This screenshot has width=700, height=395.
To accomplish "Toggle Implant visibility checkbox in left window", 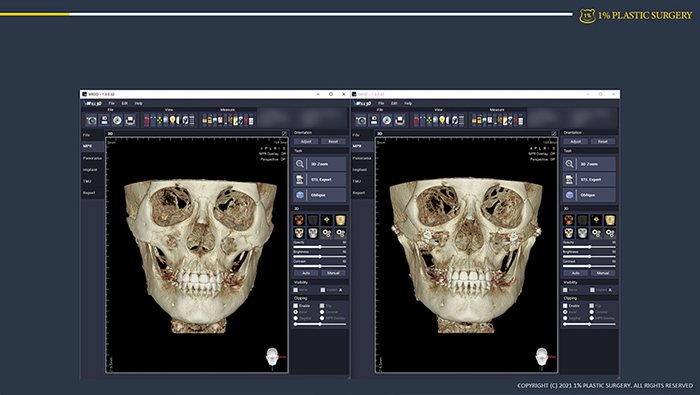I will tap(322, 290).
